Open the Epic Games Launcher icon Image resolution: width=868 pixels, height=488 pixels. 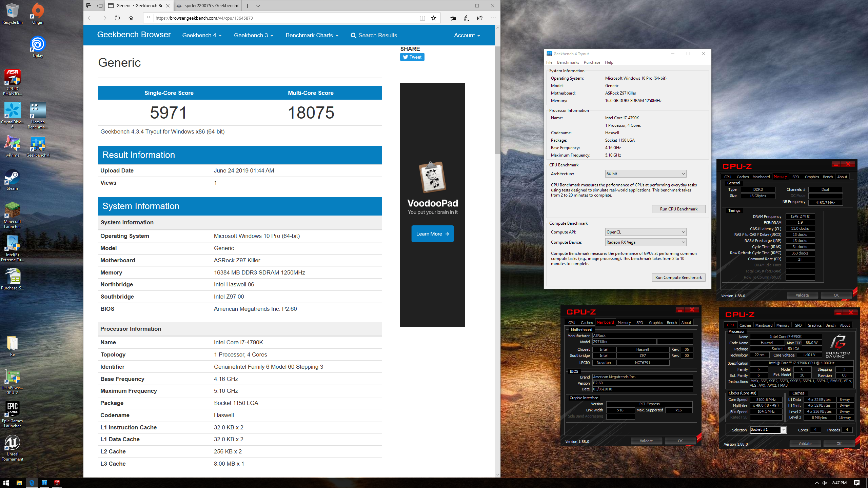pos(13,414)
